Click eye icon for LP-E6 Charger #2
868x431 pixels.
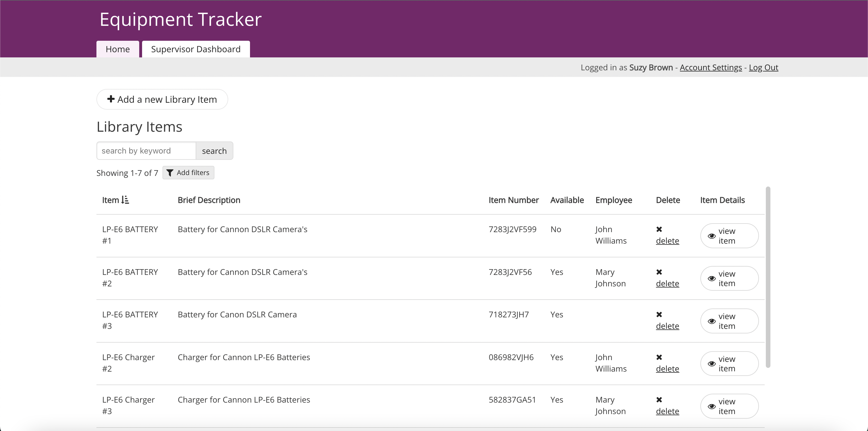coord(711,364)
